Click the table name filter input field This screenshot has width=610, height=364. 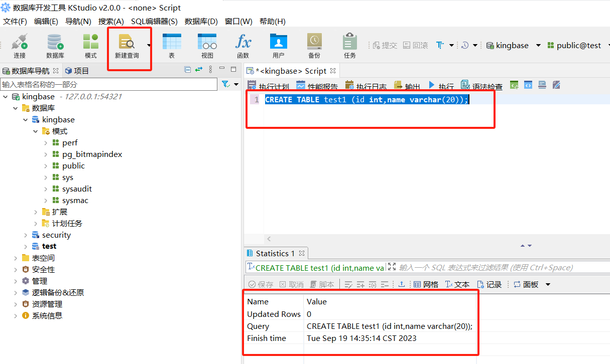[109, 84]
